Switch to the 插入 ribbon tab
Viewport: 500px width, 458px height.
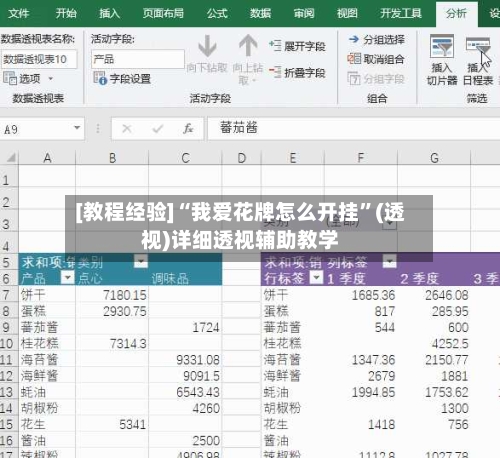[x=109, y=13]
